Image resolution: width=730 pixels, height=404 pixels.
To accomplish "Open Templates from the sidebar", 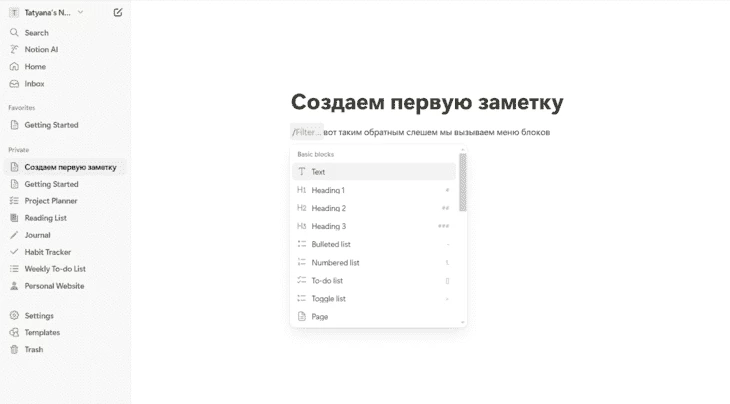I will 42,333.
